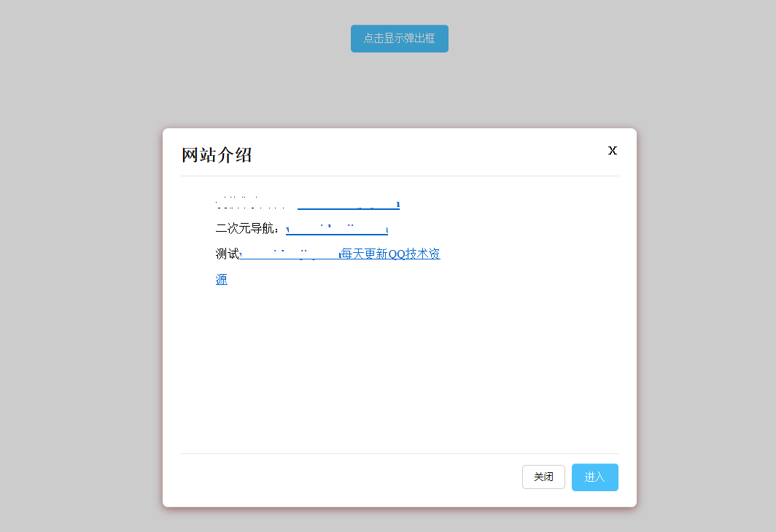Click the X icon to dismiss the dialog

coord(612,150)
